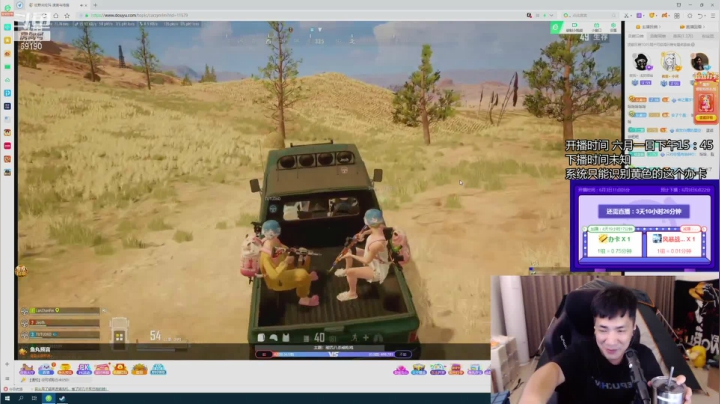720x404 pixels.
Task: Click the magenta gift icon at player bottom
Action: click(x=401, y=370)
